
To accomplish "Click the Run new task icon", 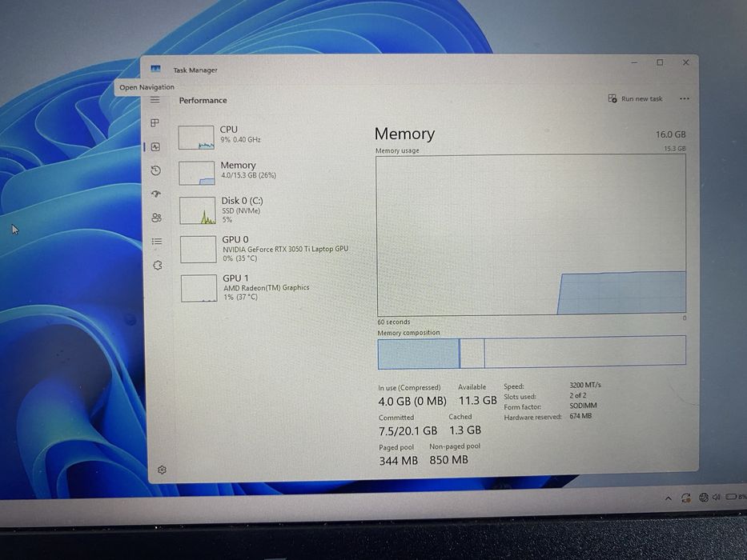I will (612, 98).
